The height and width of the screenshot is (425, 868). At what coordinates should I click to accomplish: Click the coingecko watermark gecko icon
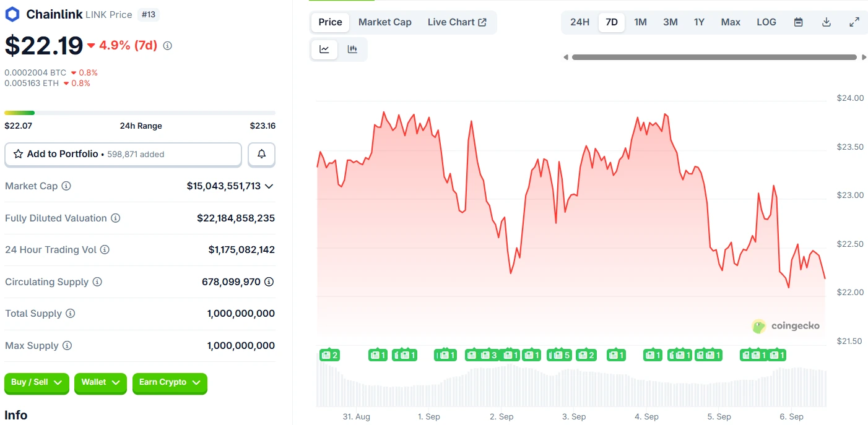(x=758, y=326)
